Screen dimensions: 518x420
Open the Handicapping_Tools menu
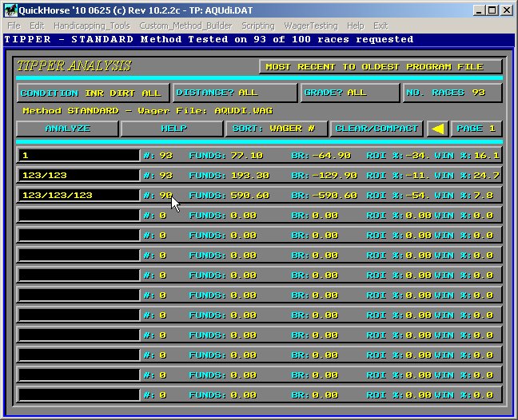91,26
